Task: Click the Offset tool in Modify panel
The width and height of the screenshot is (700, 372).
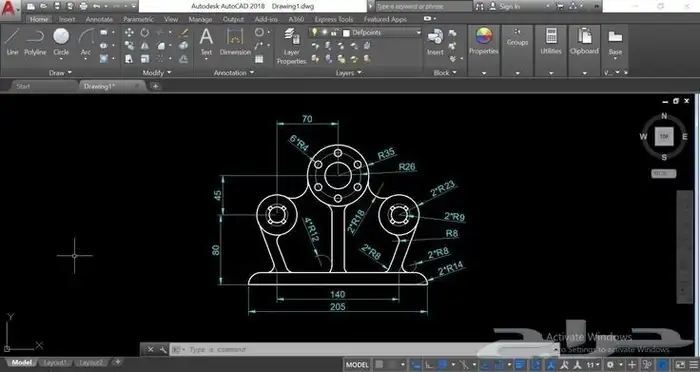Action: 183,59
